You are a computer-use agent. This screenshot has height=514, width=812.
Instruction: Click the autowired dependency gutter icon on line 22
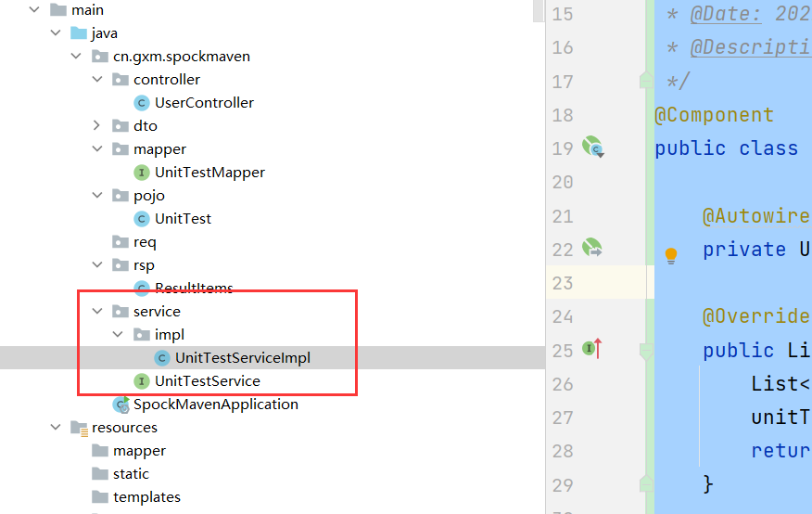592,248
